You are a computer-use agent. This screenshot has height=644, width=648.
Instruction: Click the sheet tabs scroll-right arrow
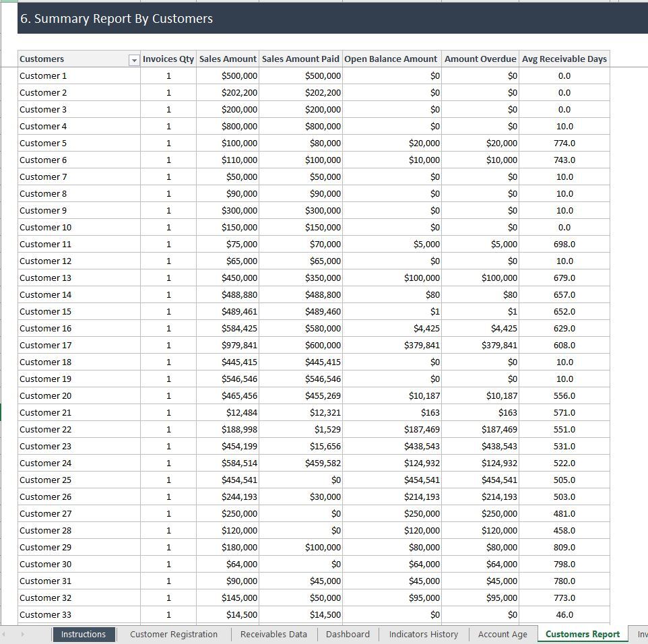point(22,634)
